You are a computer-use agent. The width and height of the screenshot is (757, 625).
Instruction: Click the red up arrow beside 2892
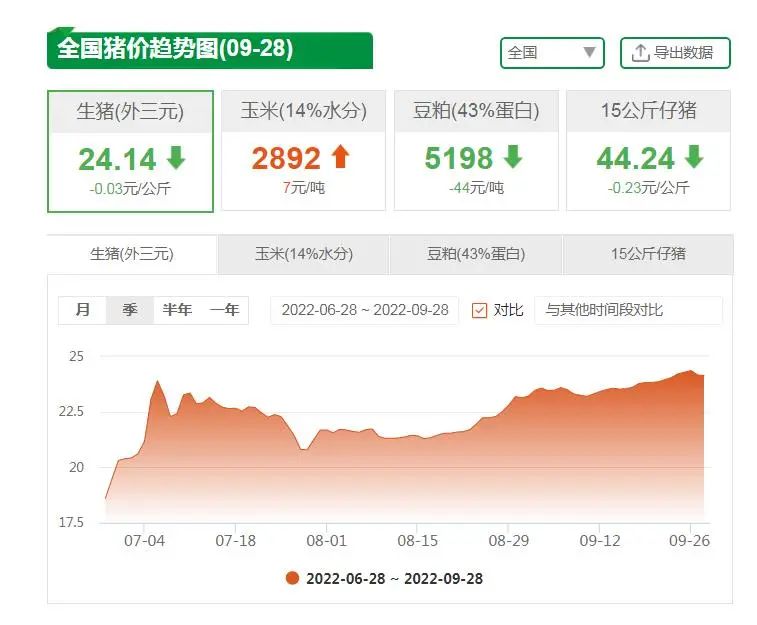pos(341,156)
